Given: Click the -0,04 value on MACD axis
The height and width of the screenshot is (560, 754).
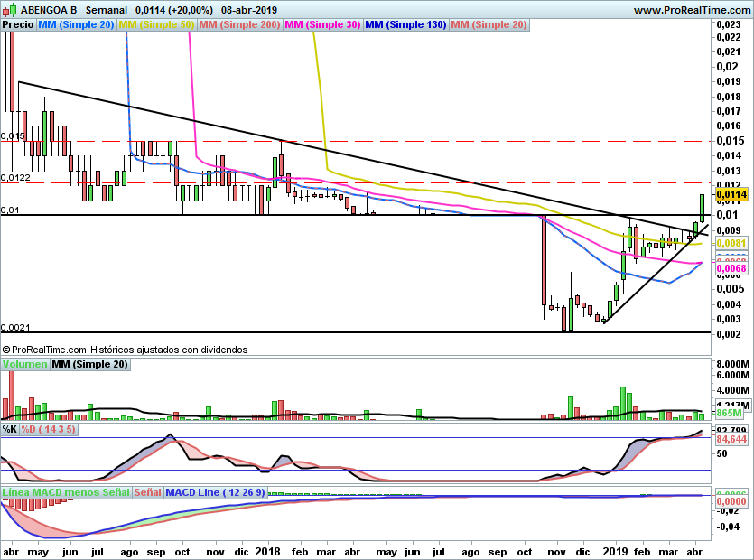Looking at the screenshot, I should coord(729,527).
